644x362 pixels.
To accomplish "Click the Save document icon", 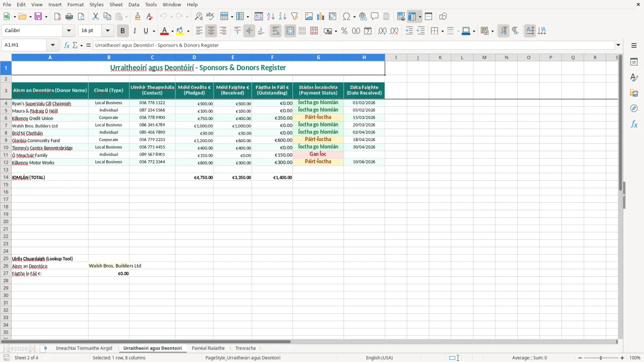I will (38, 17).
